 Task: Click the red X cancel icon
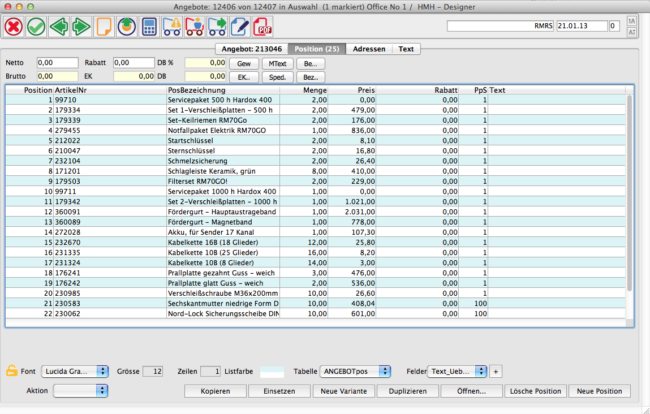tap(13, 27)
